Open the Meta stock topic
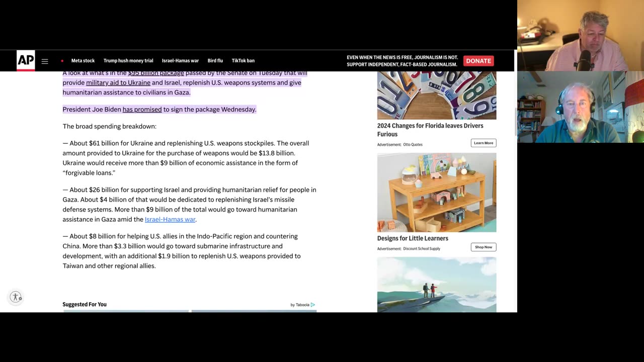This screenshot has width=644, height=362. pyautogui.click(x=83, y=61)
